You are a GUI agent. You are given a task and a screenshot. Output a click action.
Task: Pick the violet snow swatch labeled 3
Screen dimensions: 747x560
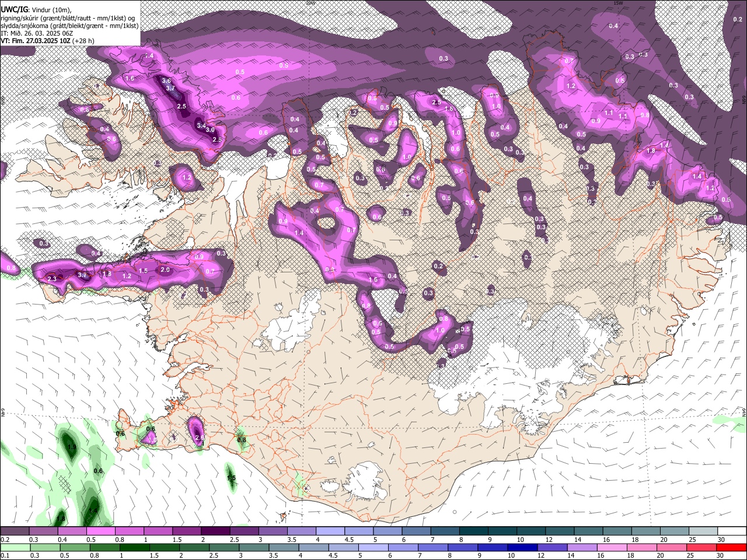pyautogui.click(x=273, y=531)
